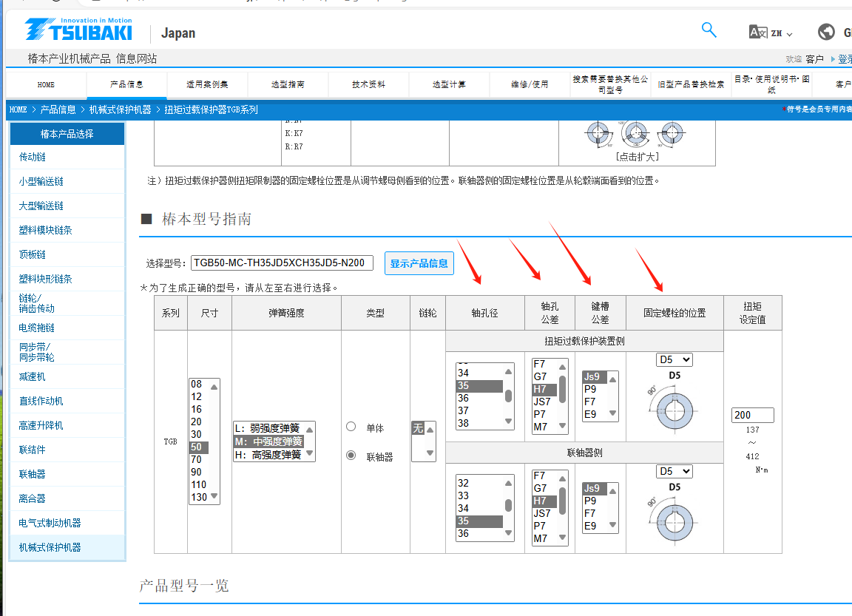Open the 选型计算 menu tab
The width and height of the screenshot is (852, 616).
point(449,84)
